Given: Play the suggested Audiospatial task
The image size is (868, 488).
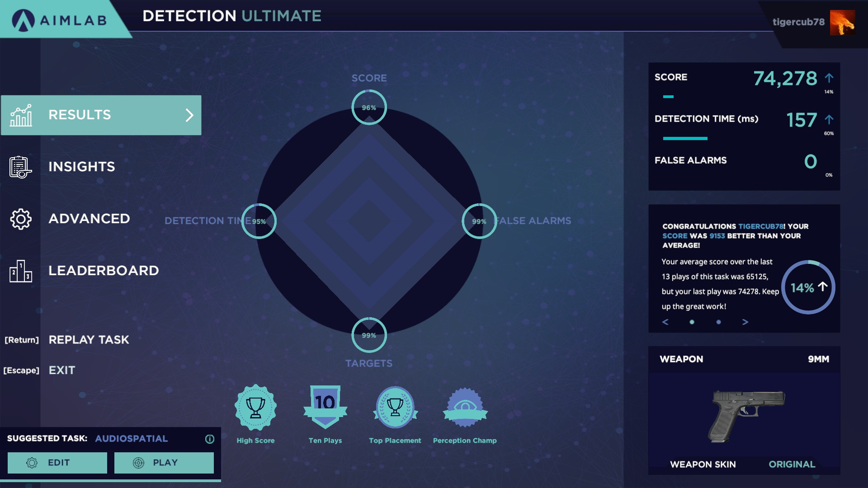Looking at the screenshot, I should [164, 463].
